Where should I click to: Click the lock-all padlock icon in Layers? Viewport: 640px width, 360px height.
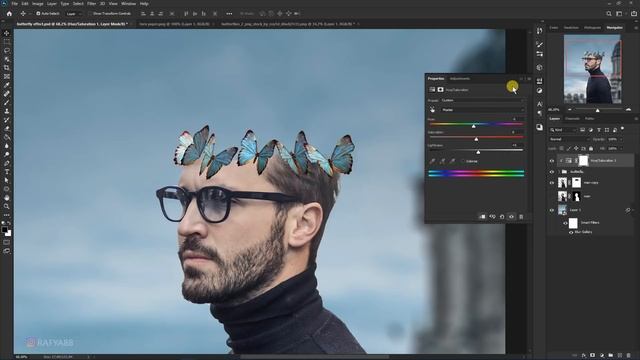click(x=591, y=149)
